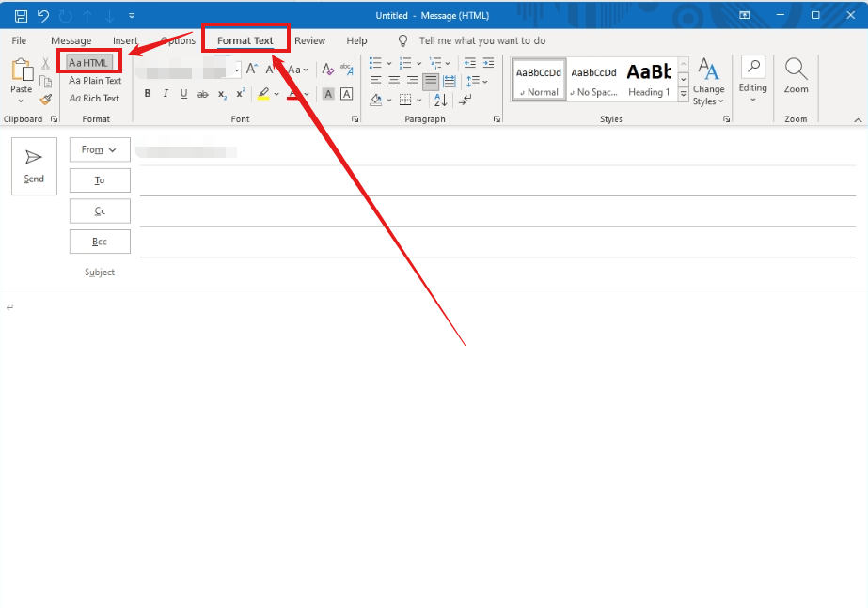Increase font size with the grow font icon

tap(252, 69)
